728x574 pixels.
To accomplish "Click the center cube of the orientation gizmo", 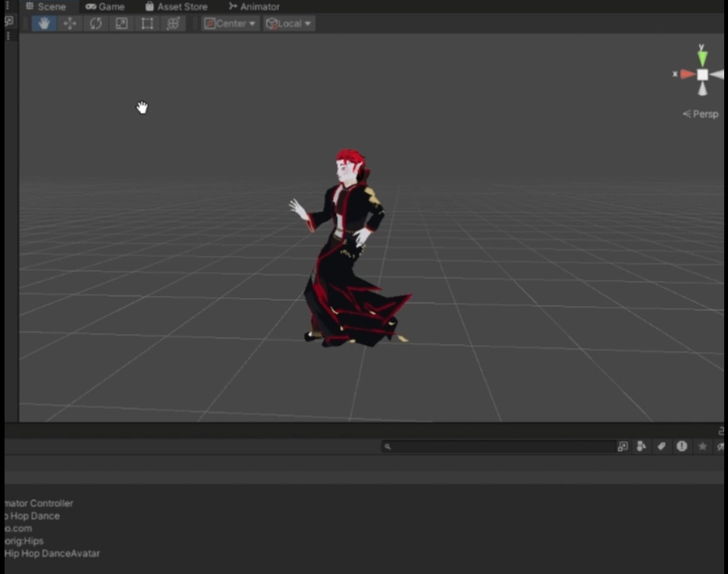I will 703,74.
